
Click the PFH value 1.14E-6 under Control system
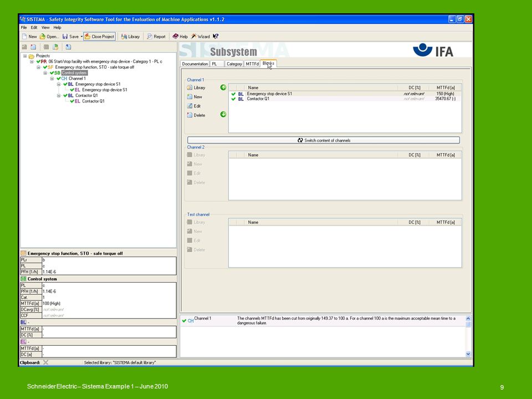[x=49, y=291]
